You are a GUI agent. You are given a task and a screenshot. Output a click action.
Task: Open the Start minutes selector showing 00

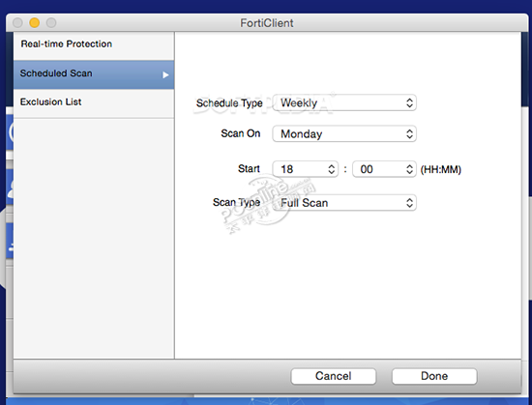click(x=384, y=169)
